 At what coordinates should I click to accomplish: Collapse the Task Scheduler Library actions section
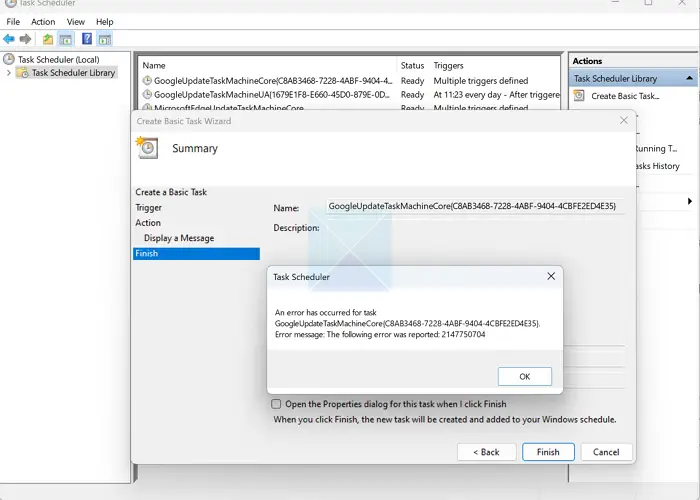point(689,78)
